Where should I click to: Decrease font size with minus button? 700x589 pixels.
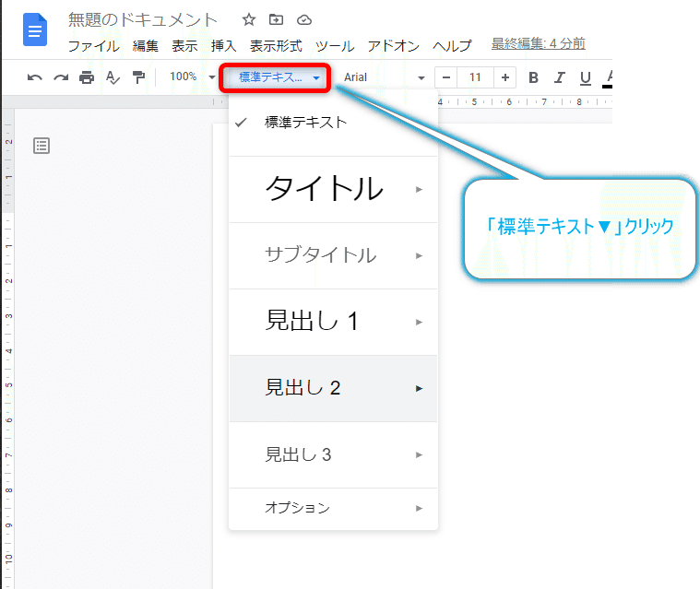click(446, 77)
